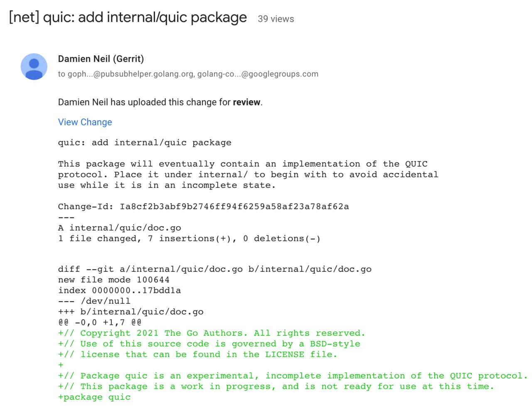
Task: Click the green Copyright 2021 diff line
Action: point(212,333)
